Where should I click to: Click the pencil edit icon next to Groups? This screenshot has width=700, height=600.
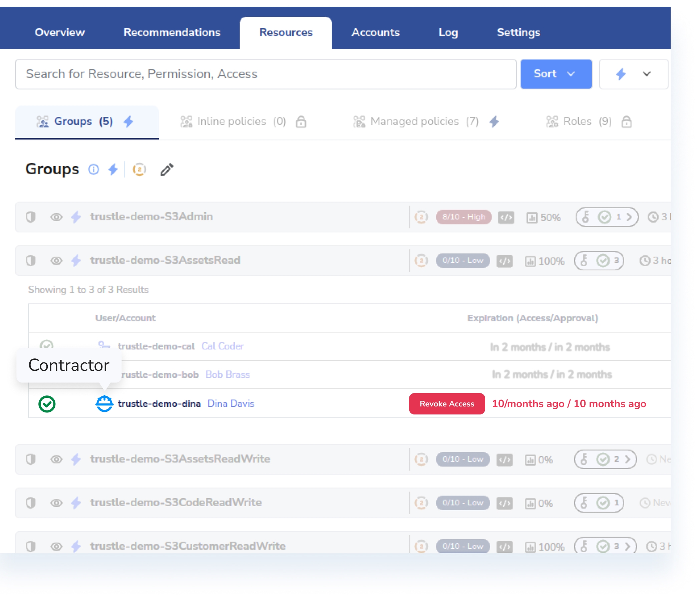pyautogui.click(x=167, y=169)
